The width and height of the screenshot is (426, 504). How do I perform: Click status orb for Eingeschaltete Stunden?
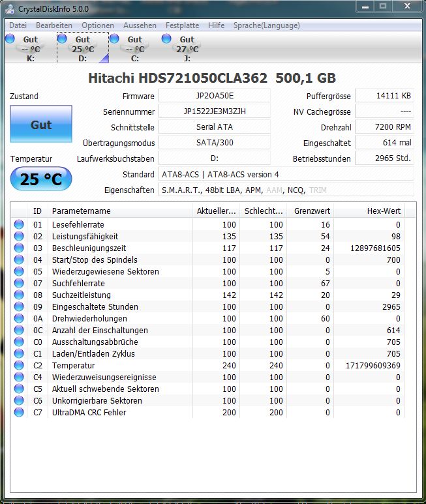tap(19, 306)
